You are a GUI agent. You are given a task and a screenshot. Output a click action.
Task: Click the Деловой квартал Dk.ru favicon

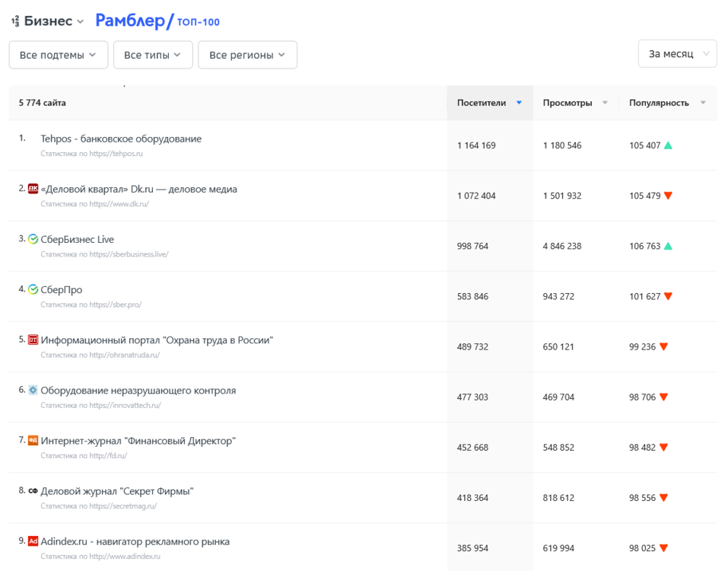pos(33,189)
